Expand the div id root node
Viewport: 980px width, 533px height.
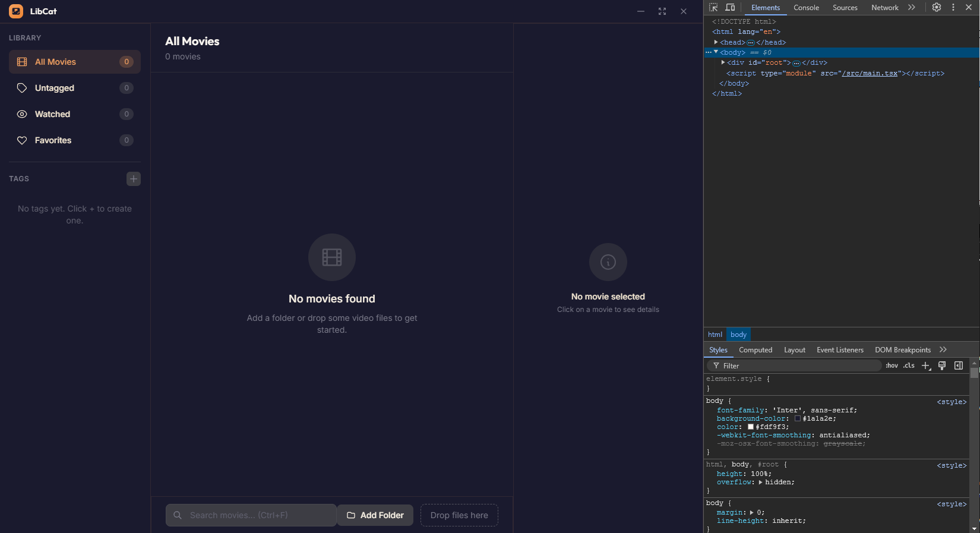click(723, 62)
